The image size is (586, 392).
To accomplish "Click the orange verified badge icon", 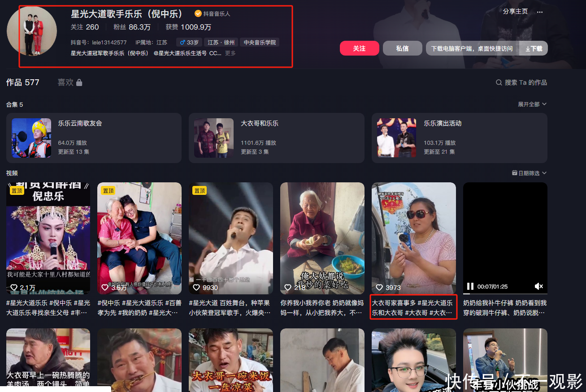I will point(198,14).
